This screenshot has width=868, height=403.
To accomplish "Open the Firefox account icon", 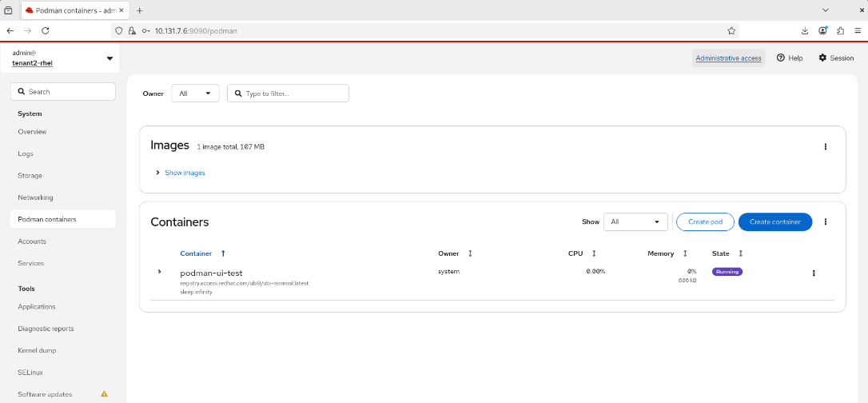I will [823, 31].
